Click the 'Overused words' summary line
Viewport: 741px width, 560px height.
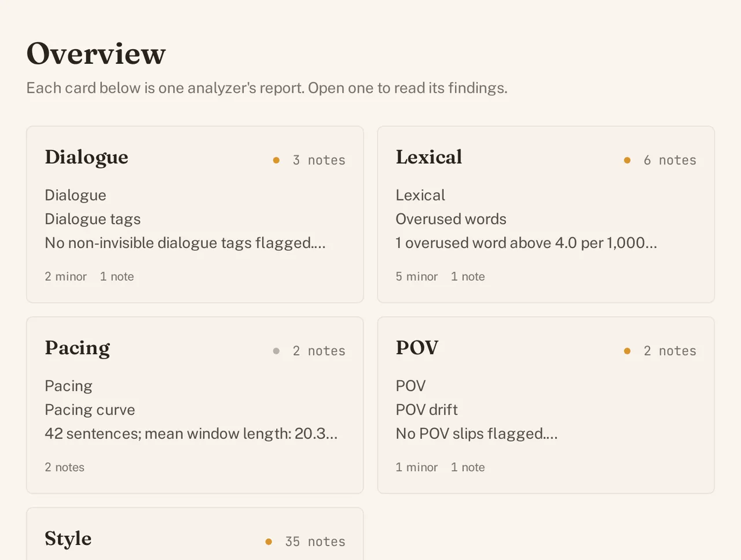(451, 219)
